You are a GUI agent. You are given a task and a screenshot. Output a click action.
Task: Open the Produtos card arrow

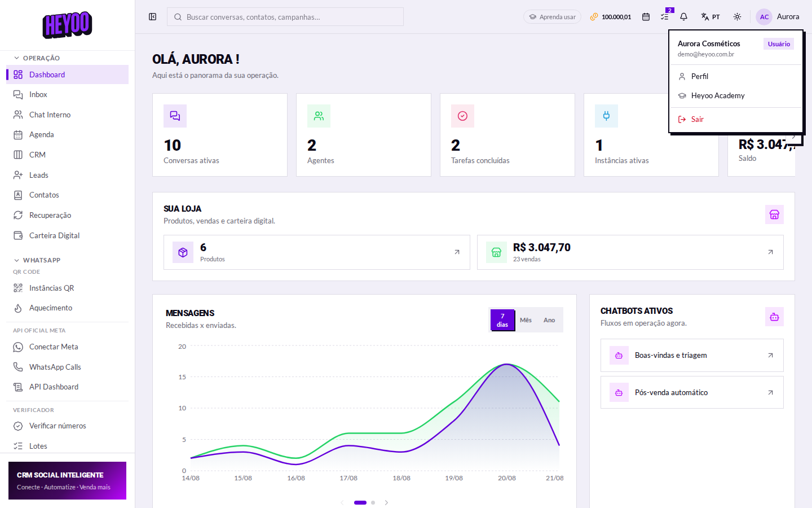tap(457, 252)
